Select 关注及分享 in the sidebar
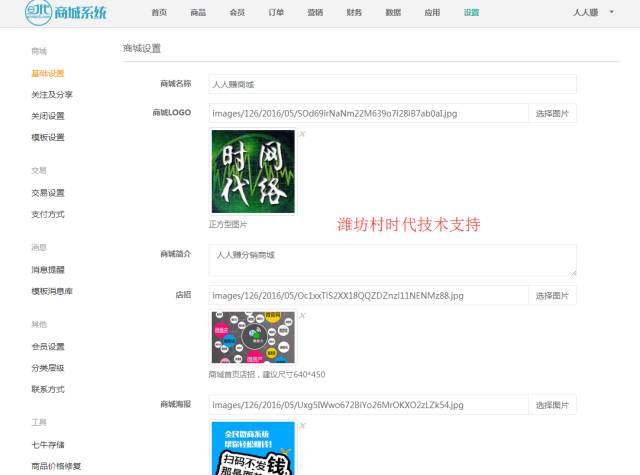 [x=52, y=94]
